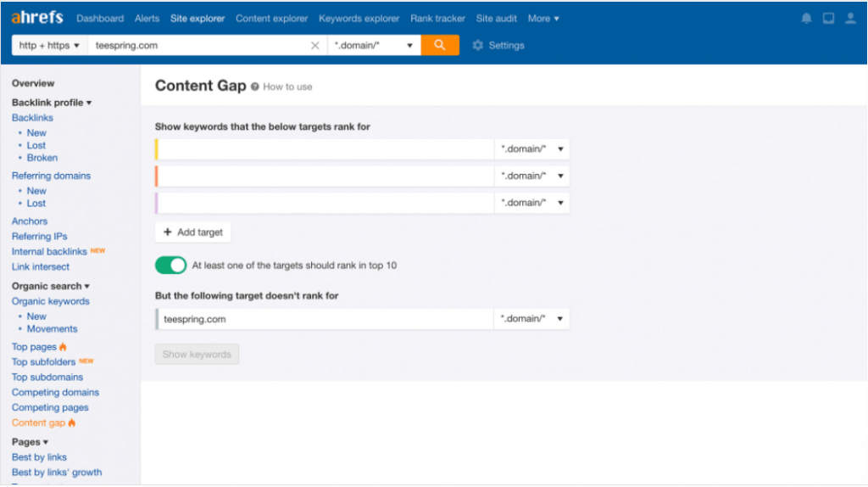The image size is (868, 487).
Task: Open the Referring domains link
Action: [51, 176]
